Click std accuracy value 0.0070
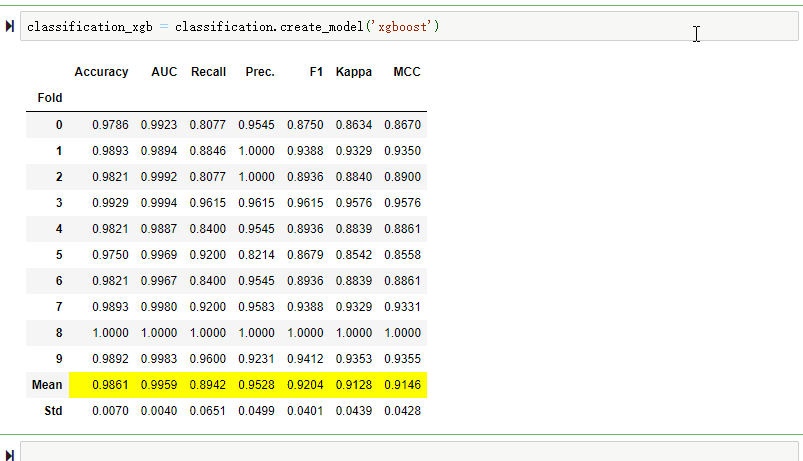The height and width of the screenshot is (461, 803). click(110, 411)
